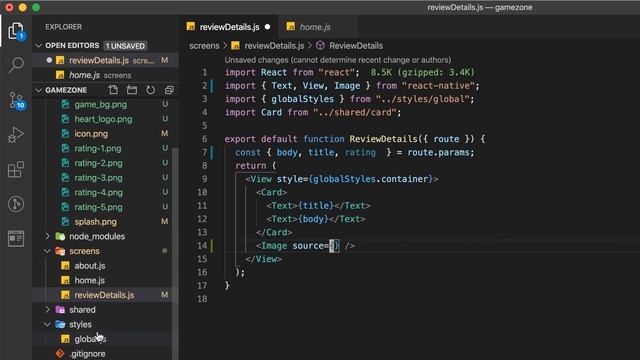Click 'route.params' on line 7
The width and height of the screenshot is (640, 360).
pyautogui.click(x=438, y=152)
